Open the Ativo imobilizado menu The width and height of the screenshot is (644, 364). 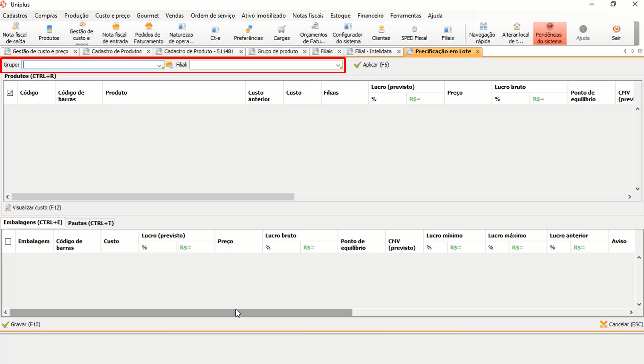point(264,16)
